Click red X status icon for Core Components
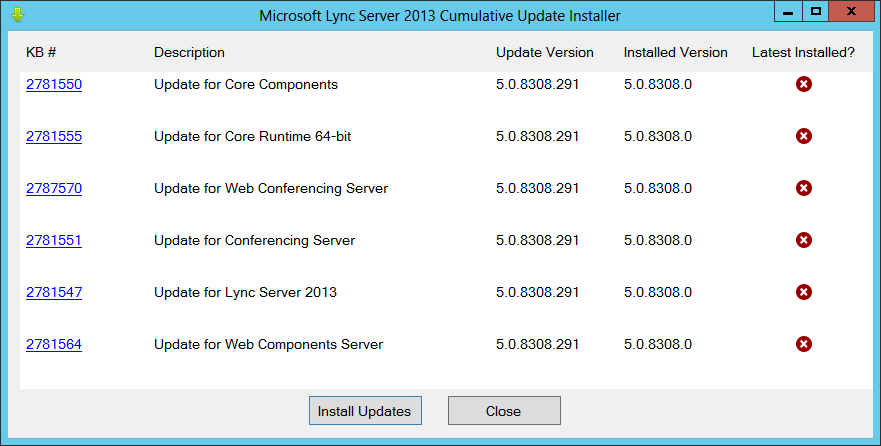The width and height of the screenshot is (881, 446). [803, 84]
